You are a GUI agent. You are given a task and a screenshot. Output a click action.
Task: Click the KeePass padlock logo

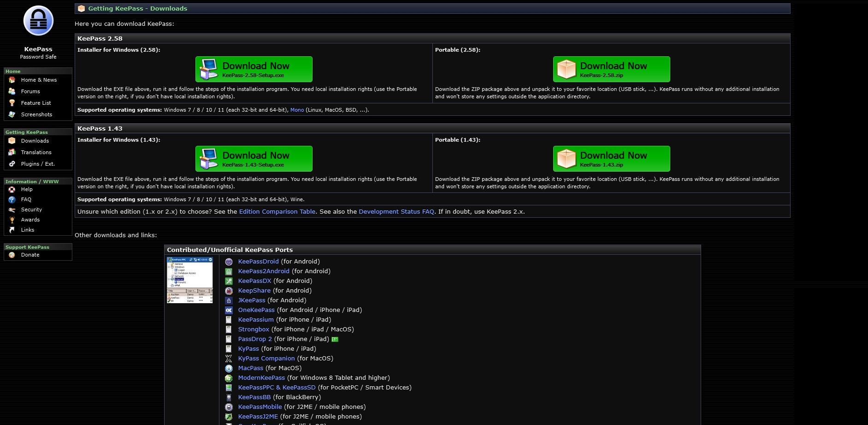(38, 21)
